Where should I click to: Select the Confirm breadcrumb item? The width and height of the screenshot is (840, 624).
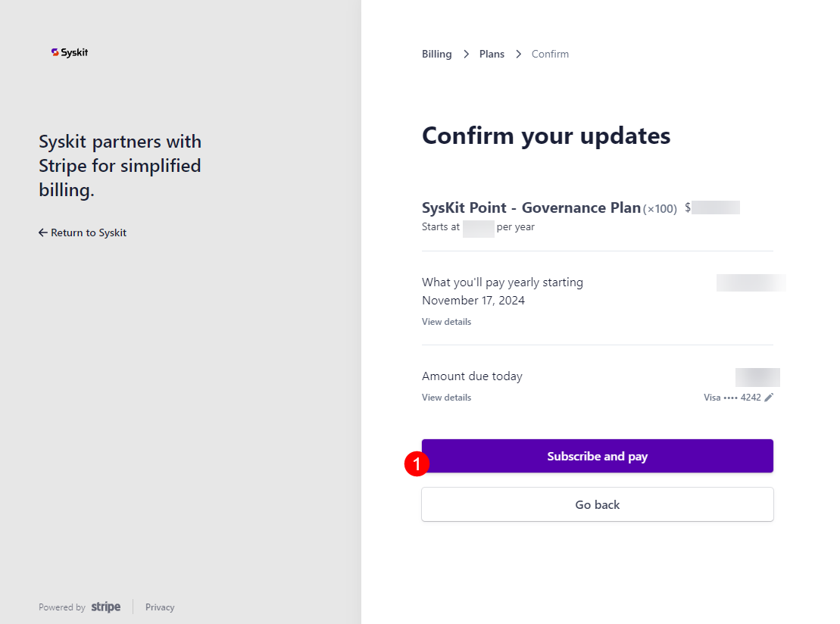pos(550,54)
